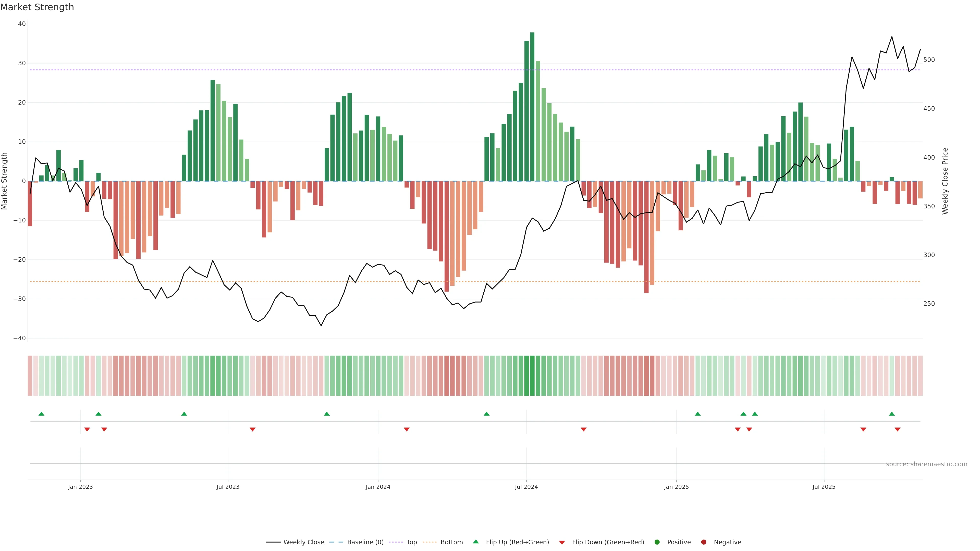Click the Jan 2024 x-axis label
The width and height of the screenshot is (980, 551).
coord(378,487)
